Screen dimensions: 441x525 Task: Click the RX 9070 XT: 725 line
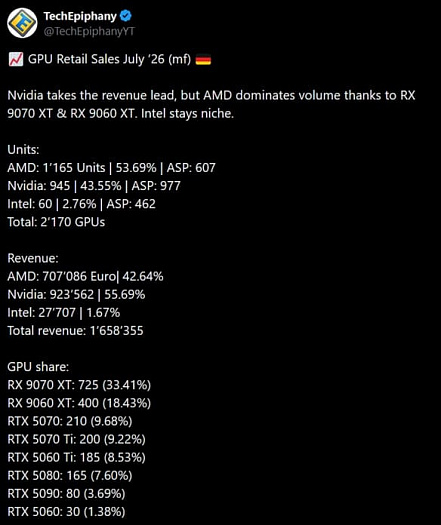(79, 385)
